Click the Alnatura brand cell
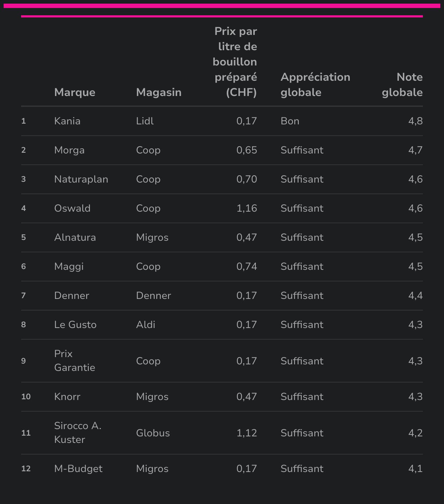This screenshot has width=444, height=504. [x=75, y=237]
